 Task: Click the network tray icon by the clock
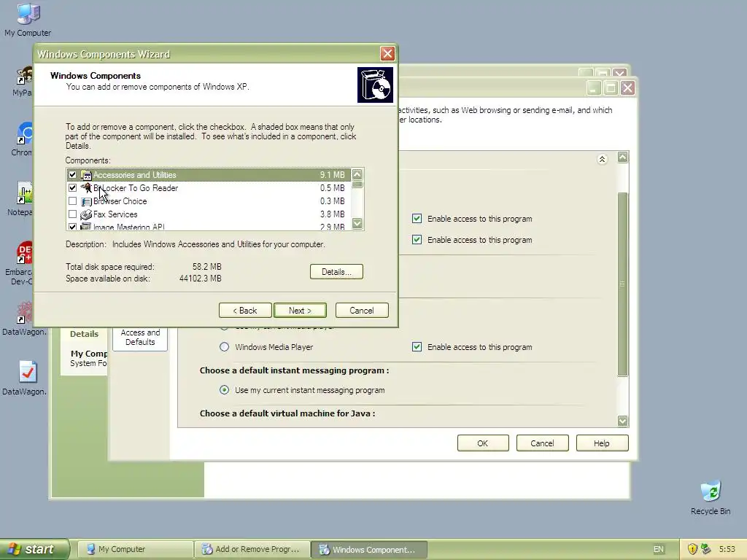(705, 549)
